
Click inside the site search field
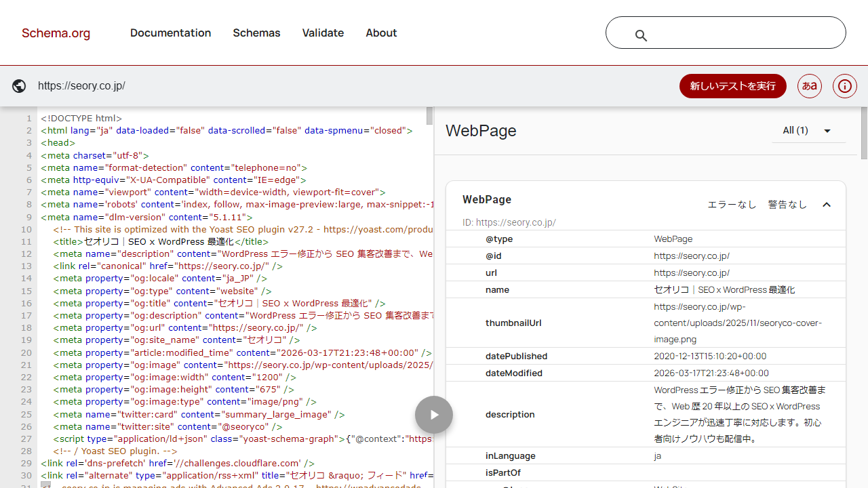739,33
